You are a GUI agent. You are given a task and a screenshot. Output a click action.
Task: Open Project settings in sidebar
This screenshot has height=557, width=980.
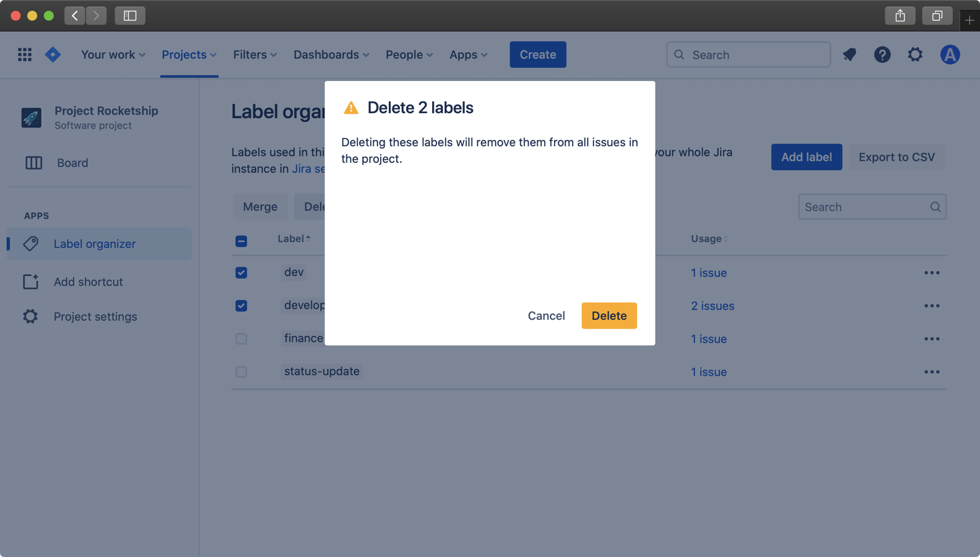pyautogui.click(x=99, y=316)
